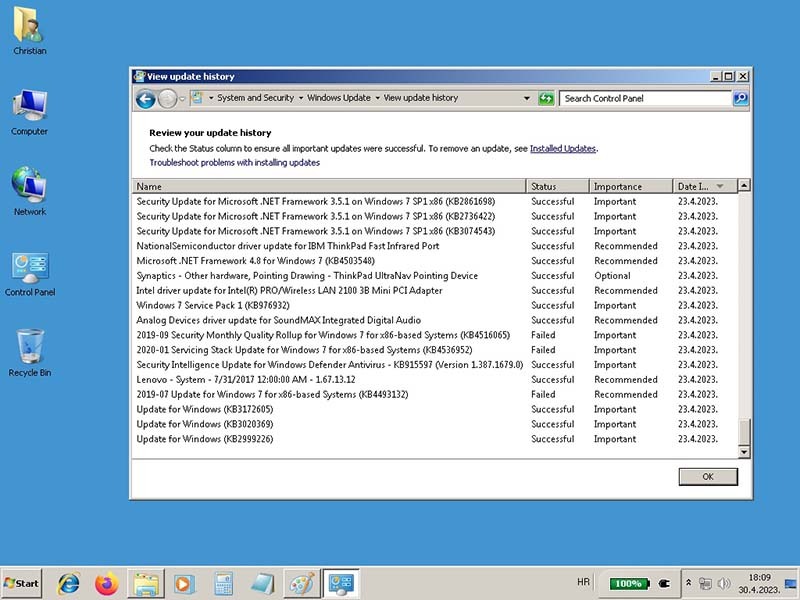Sort updates by the Name column header
This screenshot has width=800, height=600.
pos(330,186)
